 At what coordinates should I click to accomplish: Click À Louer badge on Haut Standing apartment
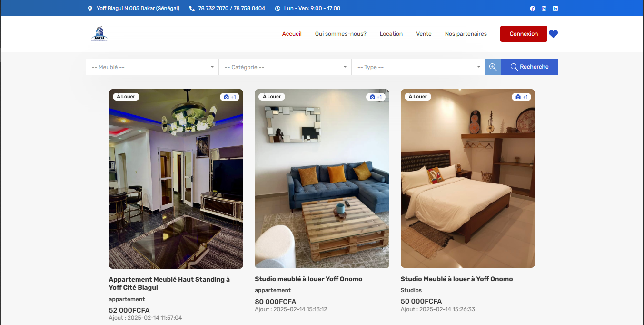[126, 97]
